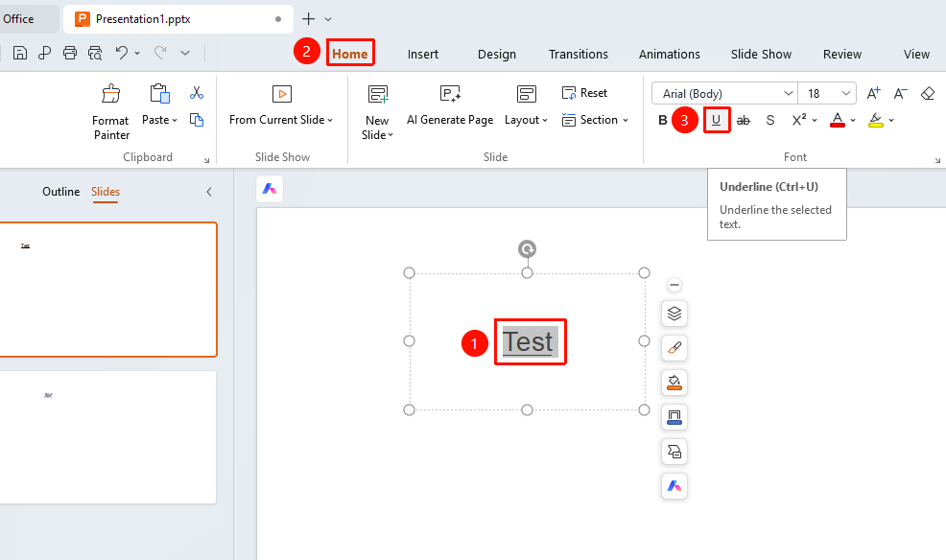Click the Reset slide button
Screen dimensions: 946x560
(x=584, y=93)
